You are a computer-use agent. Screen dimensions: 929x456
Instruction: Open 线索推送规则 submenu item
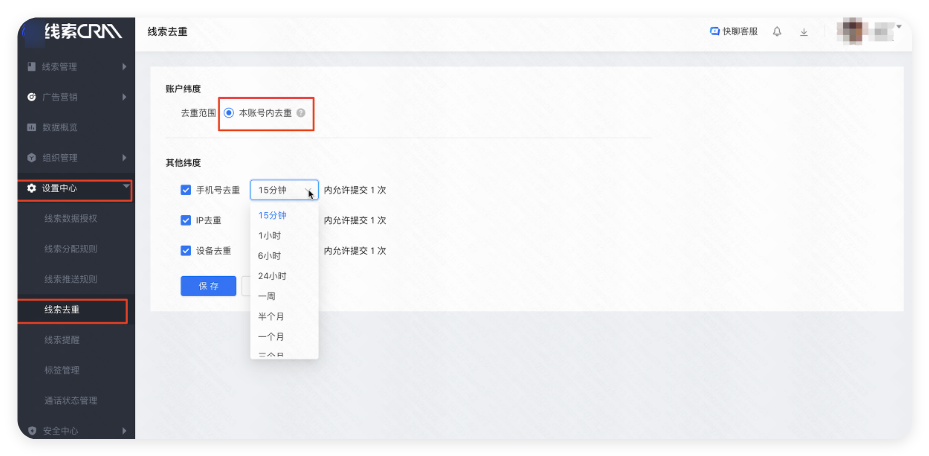[71, 279]
